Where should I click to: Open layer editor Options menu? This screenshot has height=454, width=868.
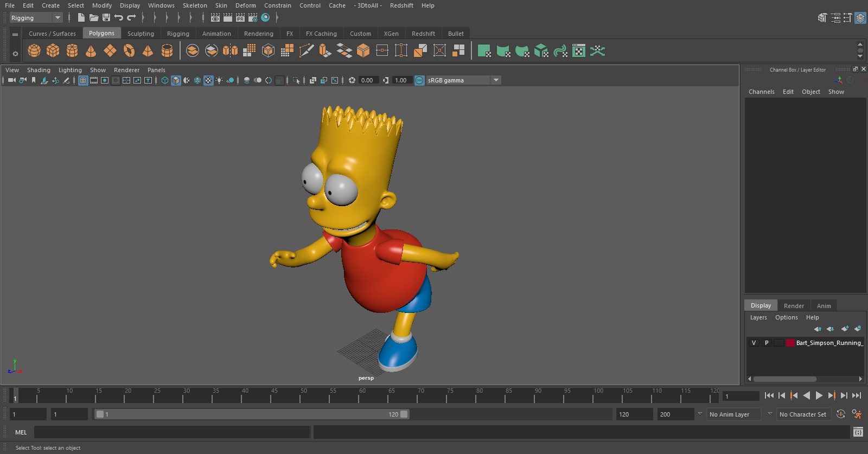pos(786,317)
